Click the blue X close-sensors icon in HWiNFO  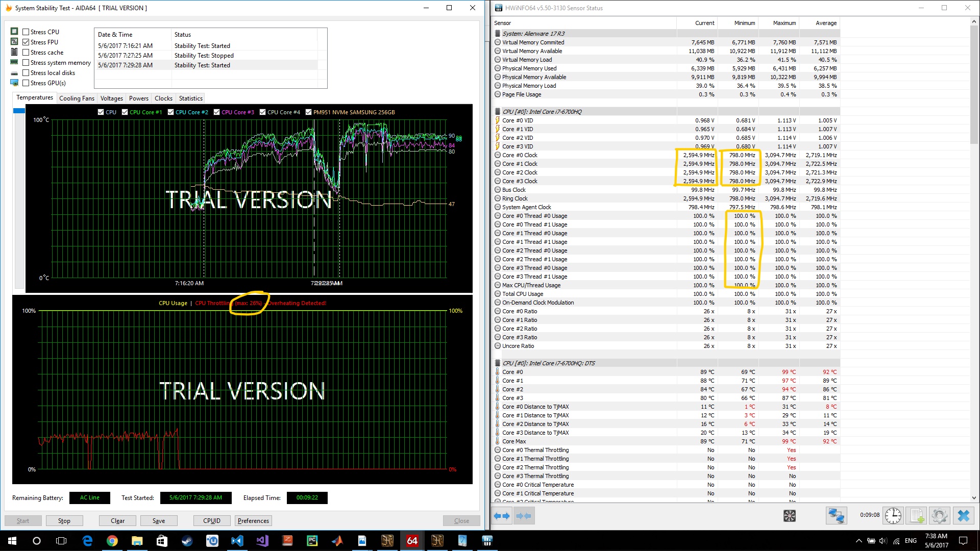pyautogui.click(x=963, y=516)
